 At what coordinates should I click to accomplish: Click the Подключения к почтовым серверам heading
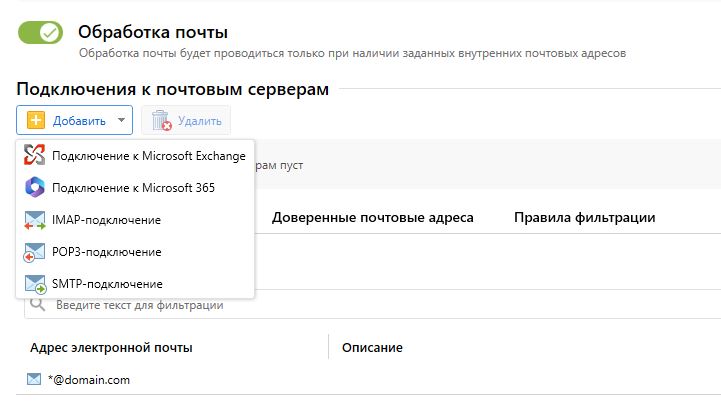pos(173,89)
